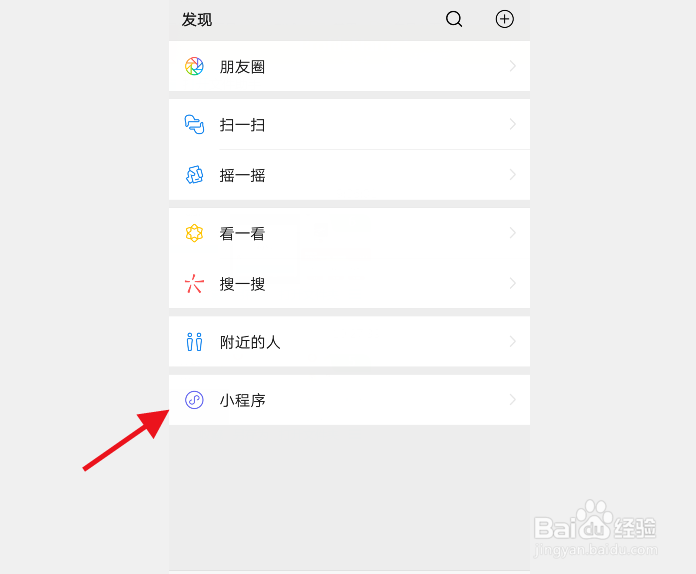
Task: Tap the red Search (搜一搜) icon
Action: tap(194, 284)
